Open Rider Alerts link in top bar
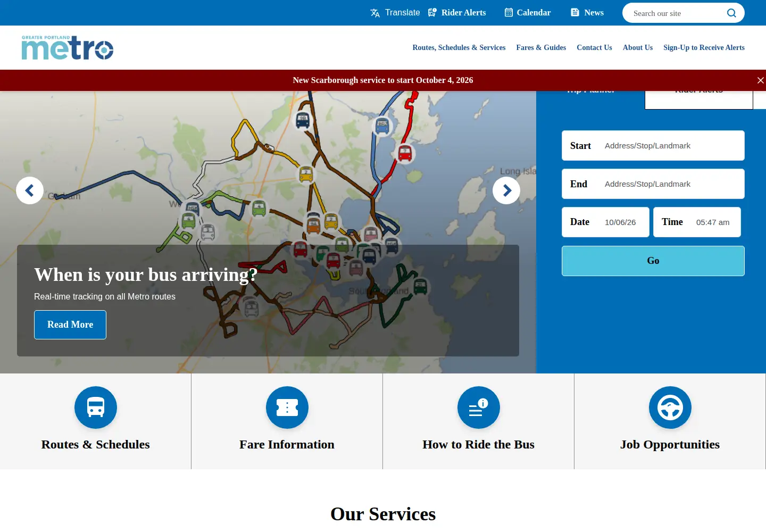 point(463,12)
